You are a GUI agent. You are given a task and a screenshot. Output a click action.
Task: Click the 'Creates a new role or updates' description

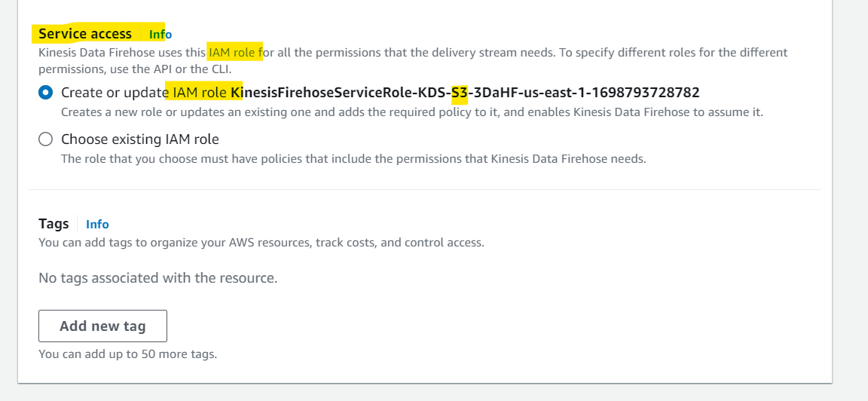point(412,112)
